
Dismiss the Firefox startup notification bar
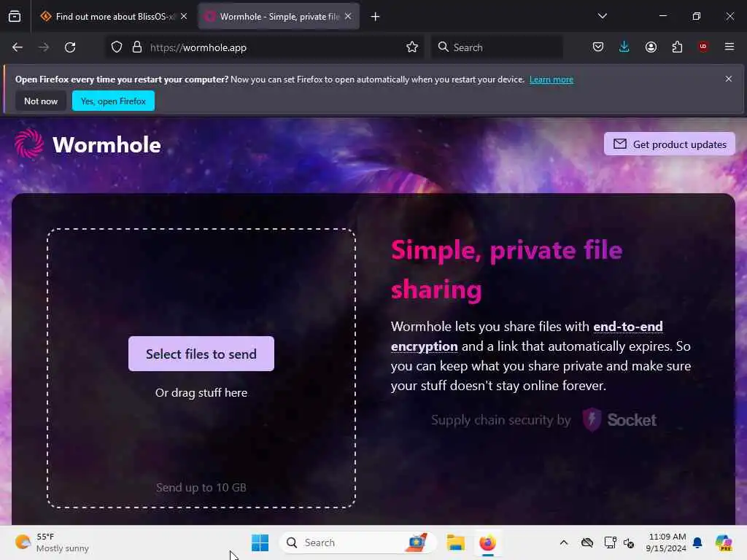coord(729,79)
